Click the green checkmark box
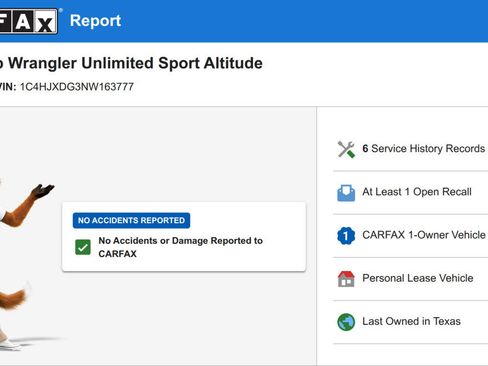This screenshot has width=488, height=366. point(83,247)
